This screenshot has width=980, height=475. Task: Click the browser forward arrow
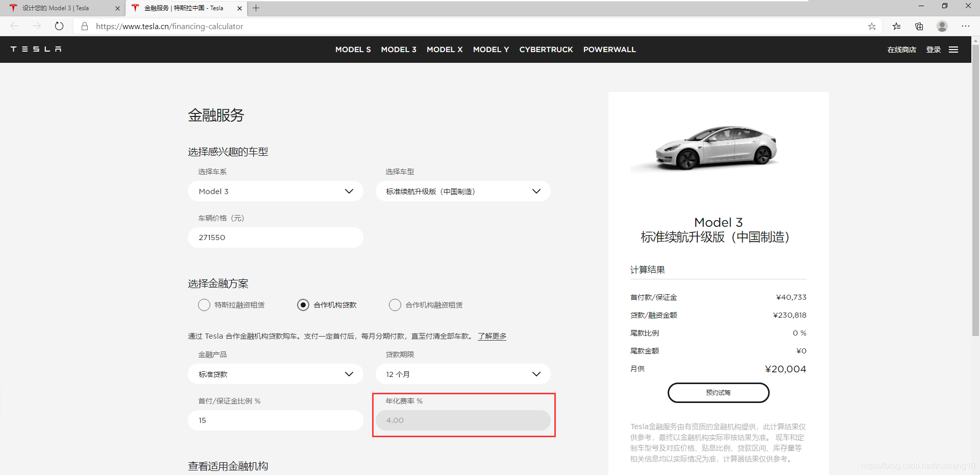(37, 26)
